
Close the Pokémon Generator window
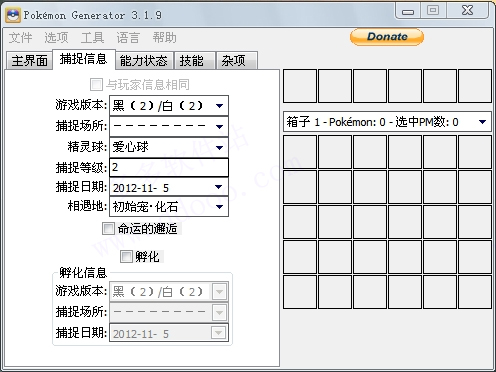tap(467, 11)
